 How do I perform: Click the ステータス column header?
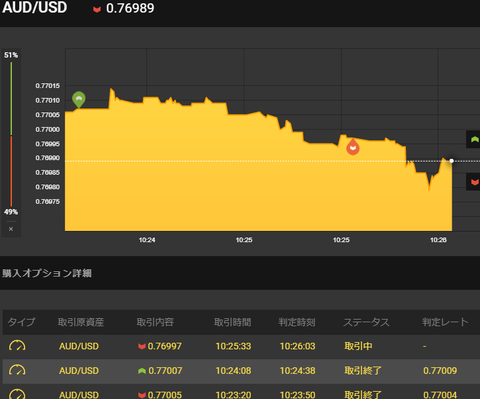366,322
